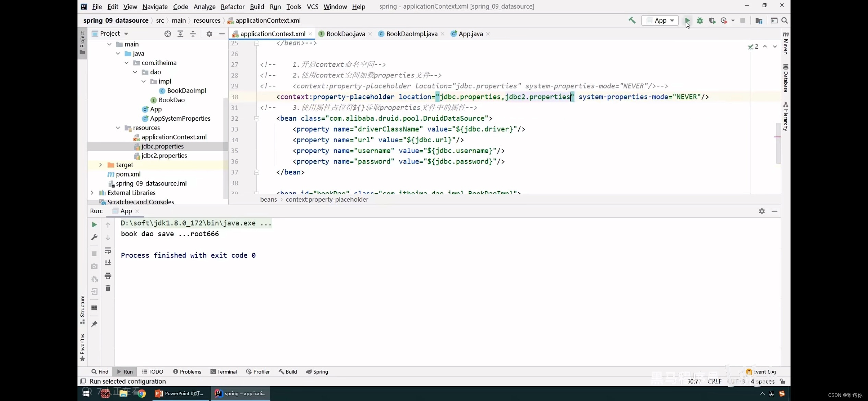Open the Maven side panel
The width and height of the screenshot is (868, 401).
(786, 43)
